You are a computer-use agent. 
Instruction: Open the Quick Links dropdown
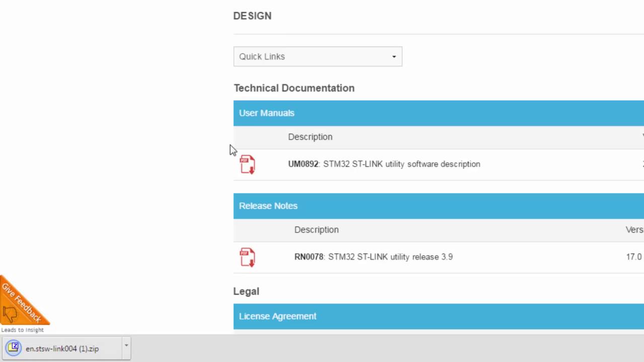pos(317,56)
